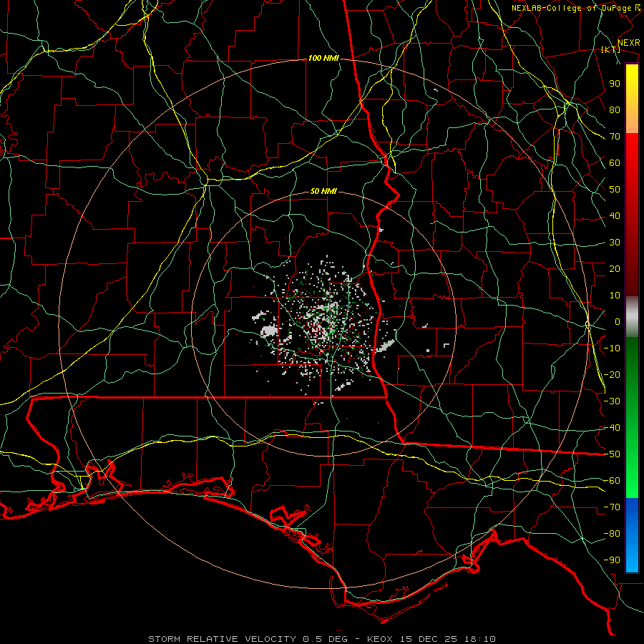Image resolution: width=644 pixels, height=644 pixels.
Task: Select the -70 value on velocity scale
Action: point(612,507)
